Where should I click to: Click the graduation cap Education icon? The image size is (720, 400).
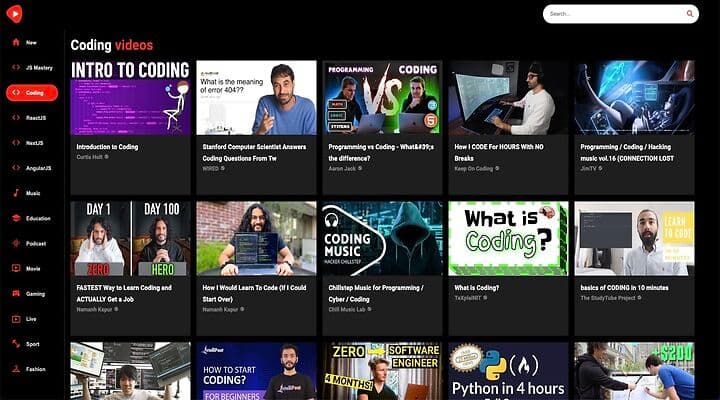[x=16, y=218]
